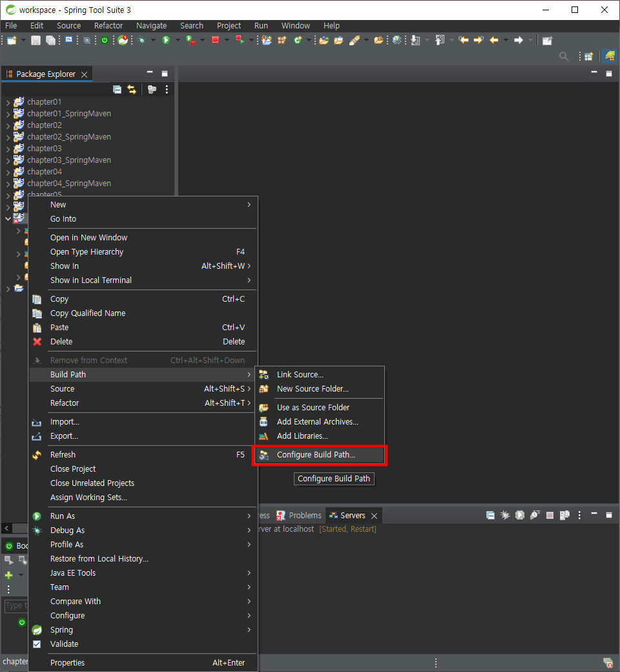Open the New wizard dropdown arrow
Viewport: 620px width, 672px height.
point(23,40)
